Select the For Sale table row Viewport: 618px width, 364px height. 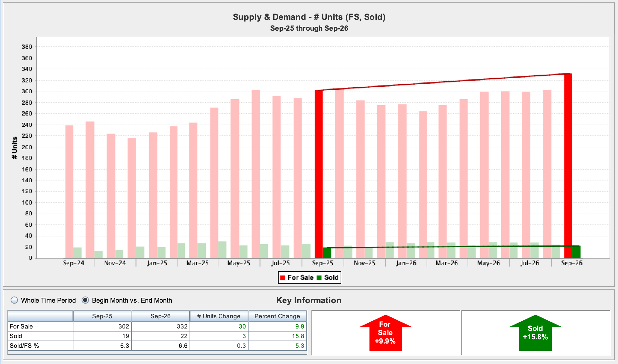157,326
